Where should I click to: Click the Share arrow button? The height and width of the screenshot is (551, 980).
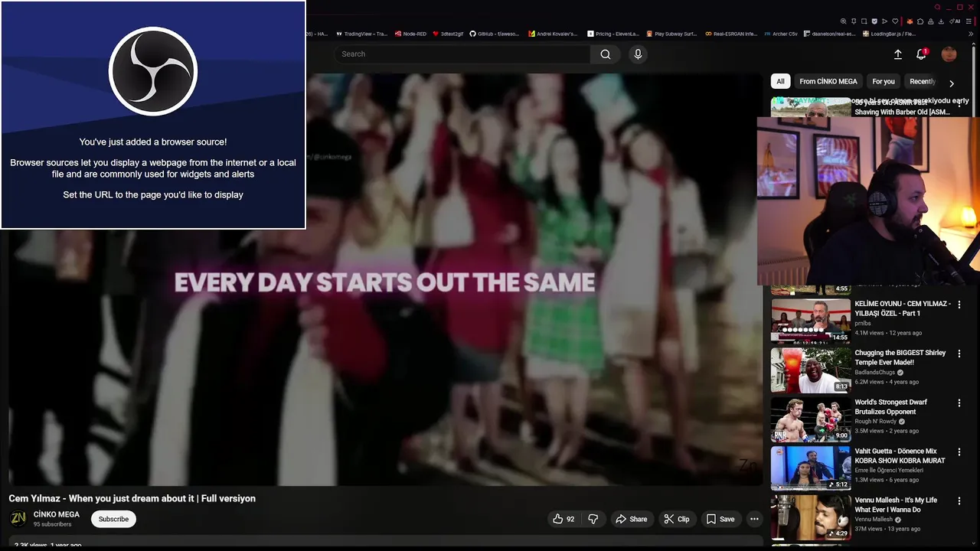632,519
